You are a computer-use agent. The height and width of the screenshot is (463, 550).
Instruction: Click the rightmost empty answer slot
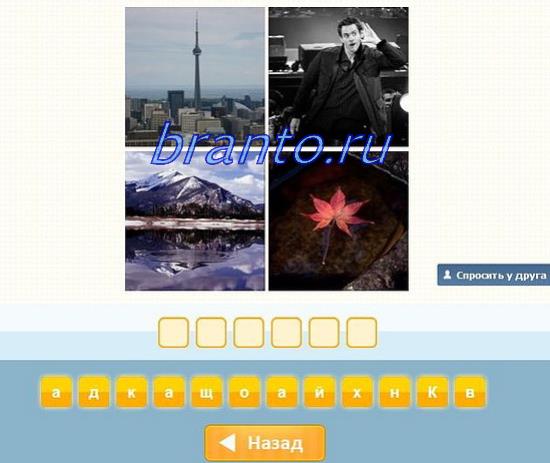362,332
